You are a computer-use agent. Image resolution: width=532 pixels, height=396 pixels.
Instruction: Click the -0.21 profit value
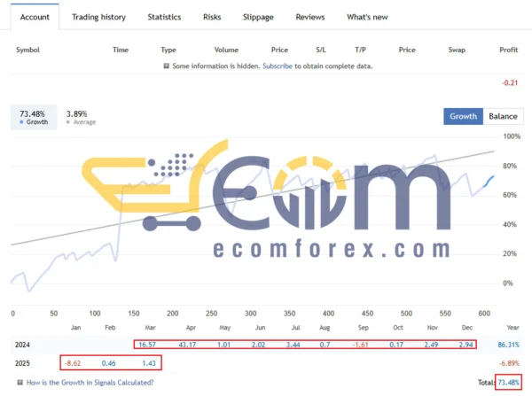pyautogui.click(x=510, y=82)
